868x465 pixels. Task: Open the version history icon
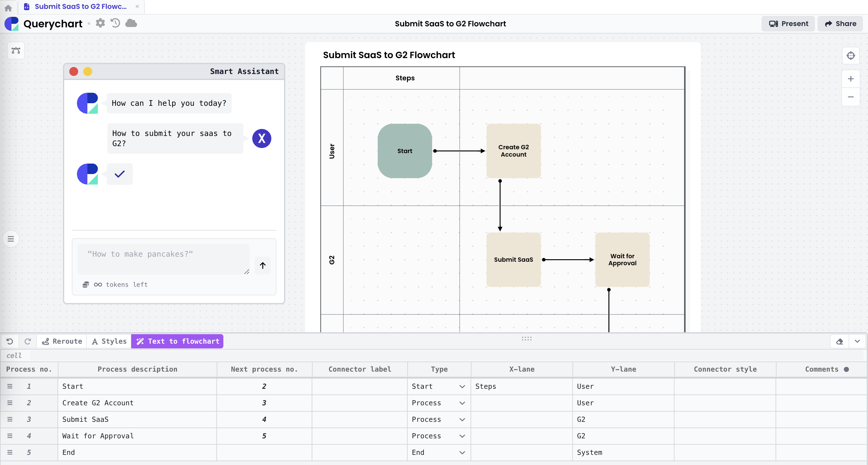pyautogui.click(x=115, y=23)
